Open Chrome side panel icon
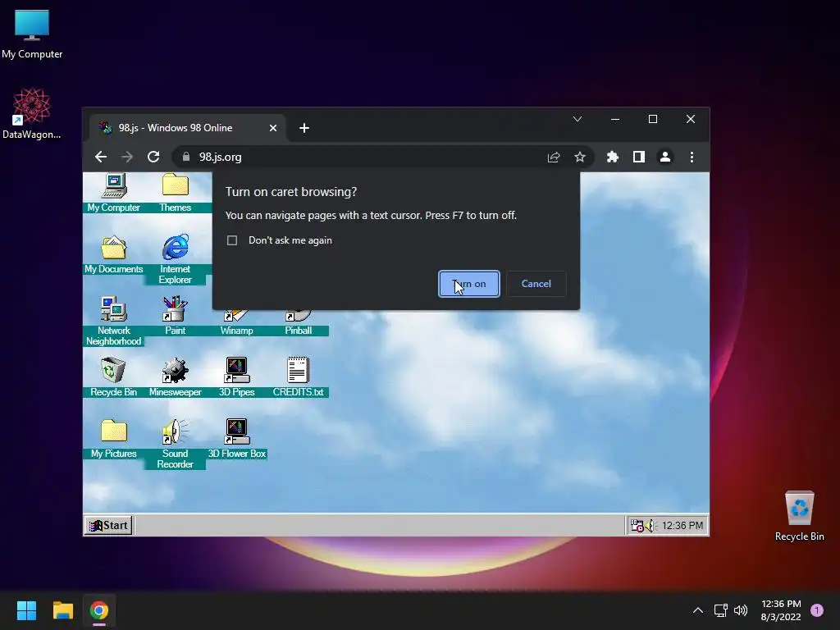 pos(638,157)
